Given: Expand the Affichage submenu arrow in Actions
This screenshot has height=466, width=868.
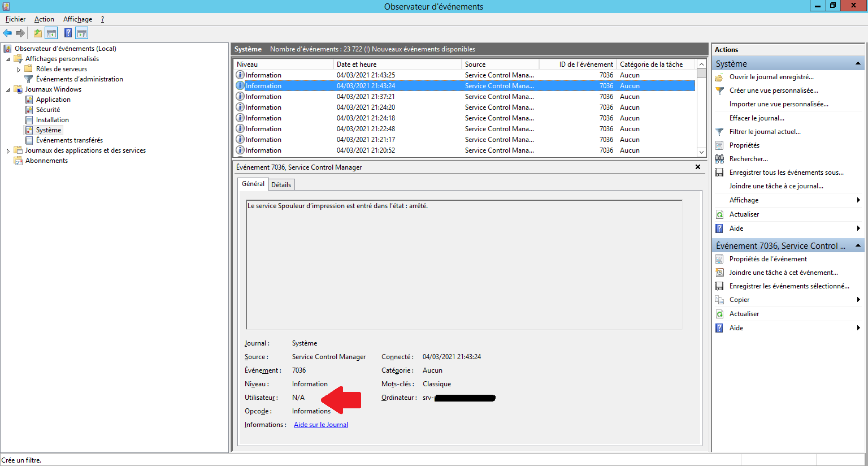Looking at the screenshot, I should click(x=858, y=200).
